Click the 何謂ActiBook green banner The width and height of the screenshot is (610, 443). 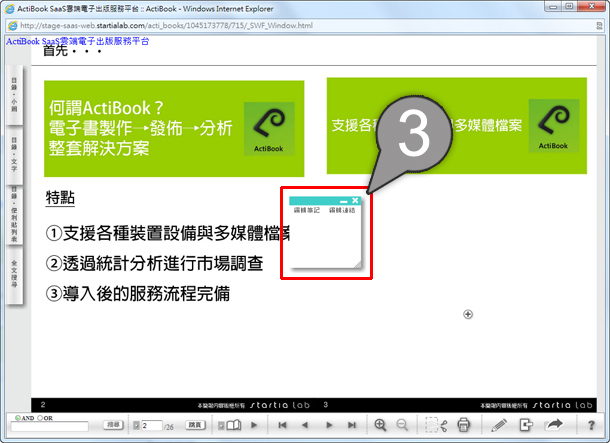click(x=174, y=129)
